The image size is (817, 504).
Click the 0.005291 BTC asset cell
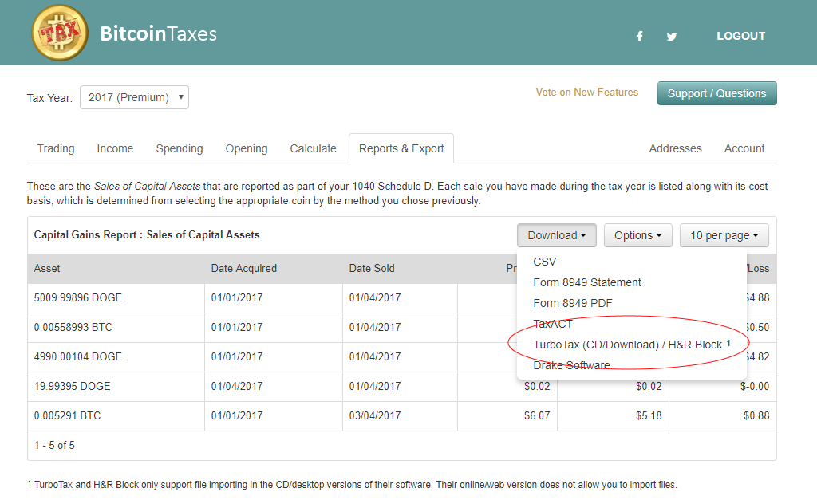(x=116, y=416)
